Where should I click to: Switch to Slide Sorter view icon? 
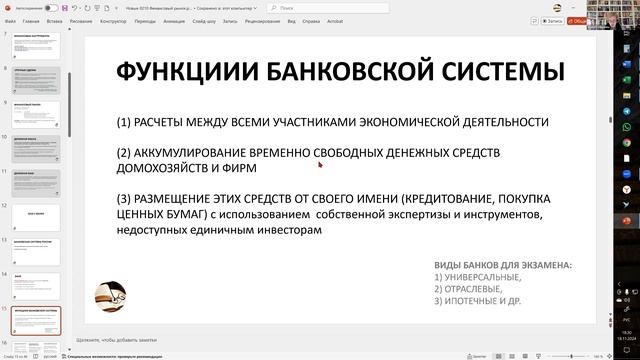[x=512, y=356]
